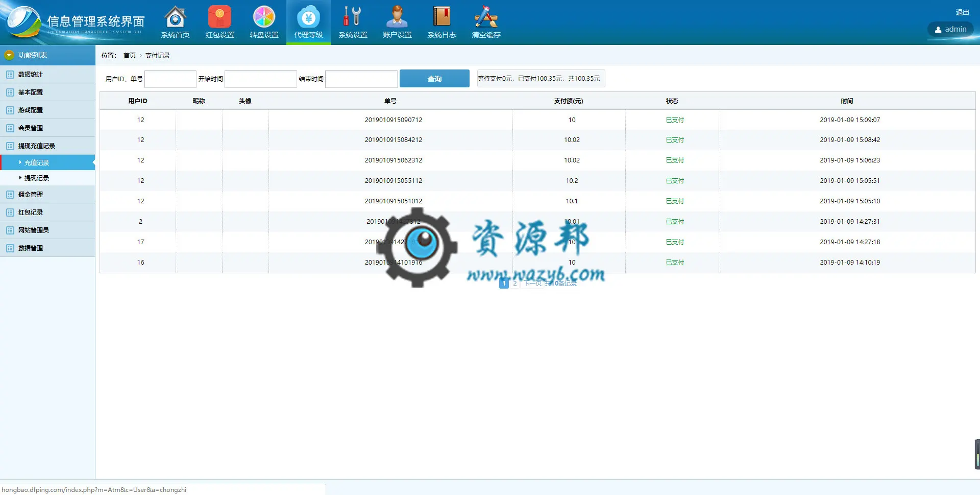Click the 查询 search button
Screen dimensions: 980x495
(434, 79)
